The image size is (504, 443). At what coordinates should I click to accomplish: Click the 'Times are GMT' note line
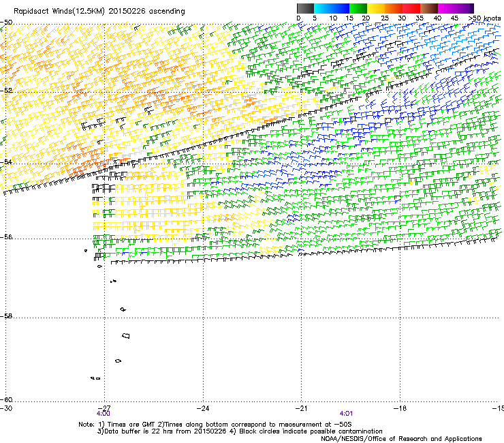click(215, 425)
